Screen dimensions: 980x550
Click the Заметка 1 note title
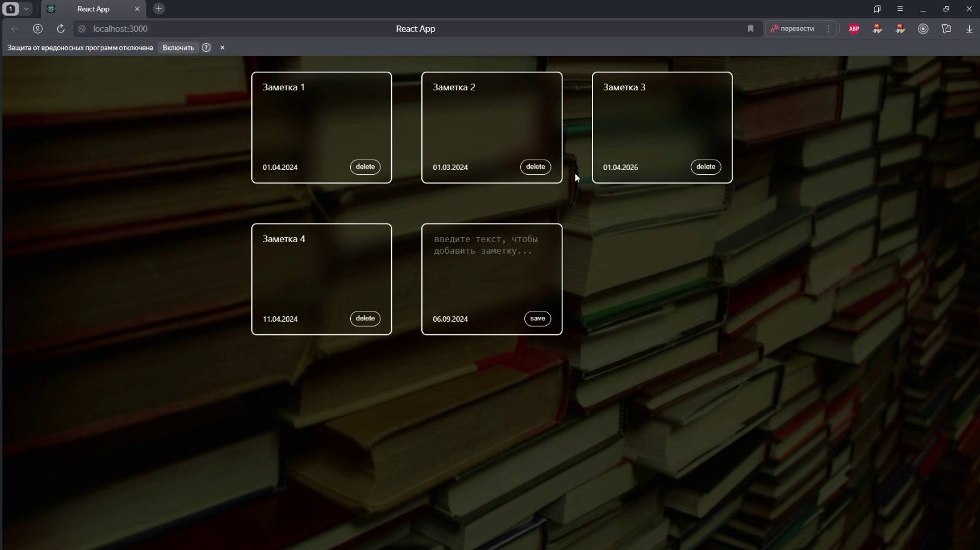tap(284, 87)
